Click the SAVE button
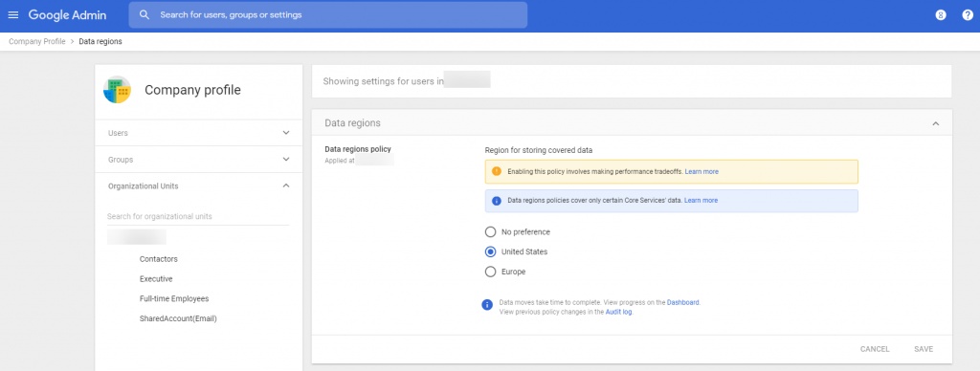This screenshot has height=371, width=980. coord(924,349)
